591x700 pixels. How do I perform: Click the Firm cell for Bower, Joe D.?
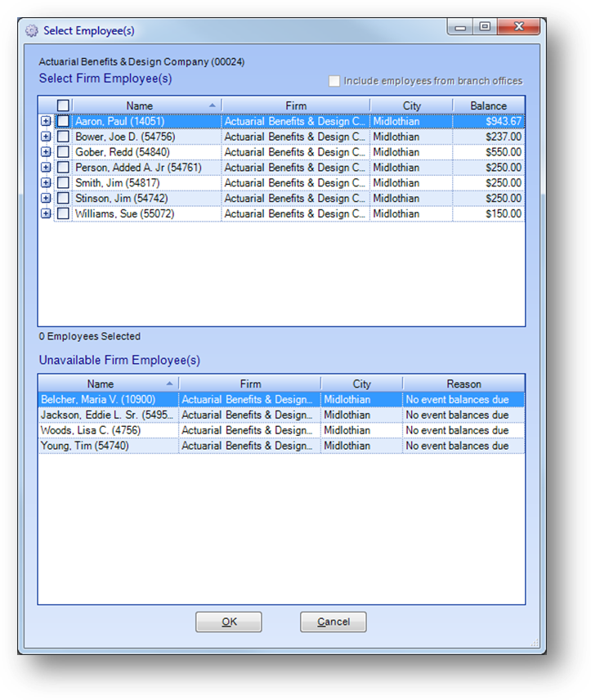click(296, 137)
